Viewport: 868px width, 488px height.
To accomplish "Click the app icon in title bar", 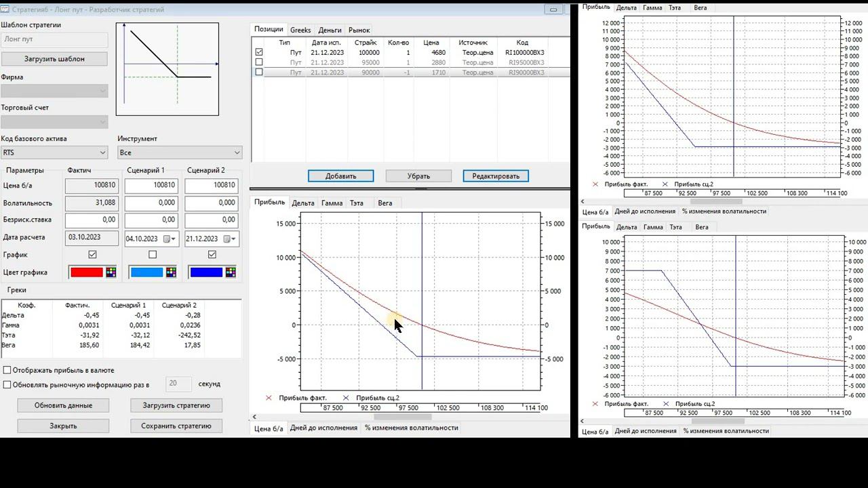I will pyautogui.click(x=5, y=9).
